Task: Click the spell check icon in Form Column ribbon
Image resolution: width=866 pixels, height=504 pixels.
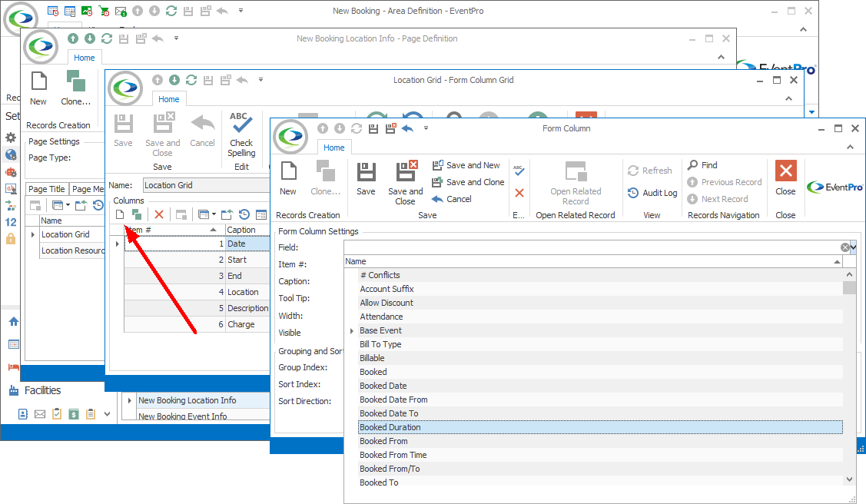Action: [x=519, y=170]
